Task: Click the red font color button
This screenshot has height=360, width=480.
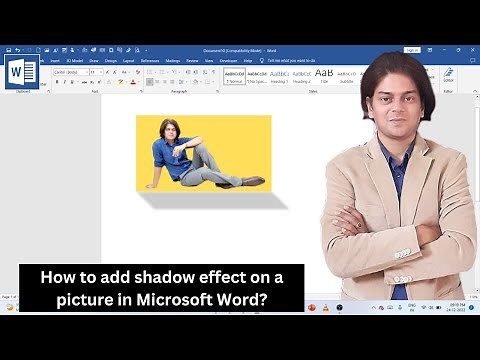Action: pyautogui.click(x=133, y=82)
